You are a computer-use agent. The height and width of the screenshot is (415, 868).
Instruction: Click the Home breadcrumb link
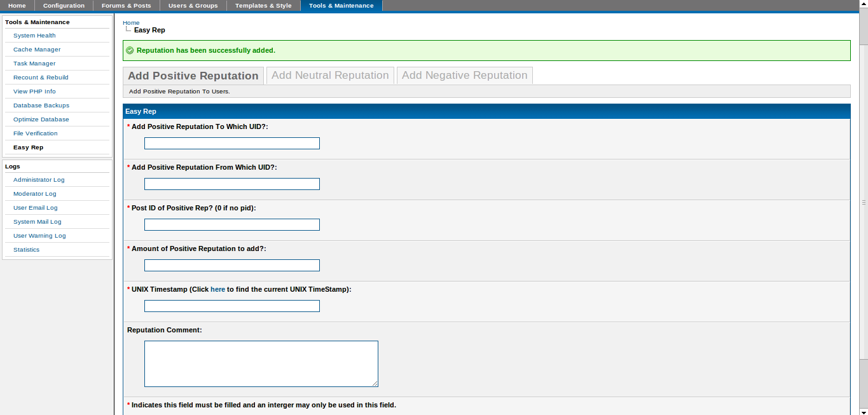pos(131,23)
